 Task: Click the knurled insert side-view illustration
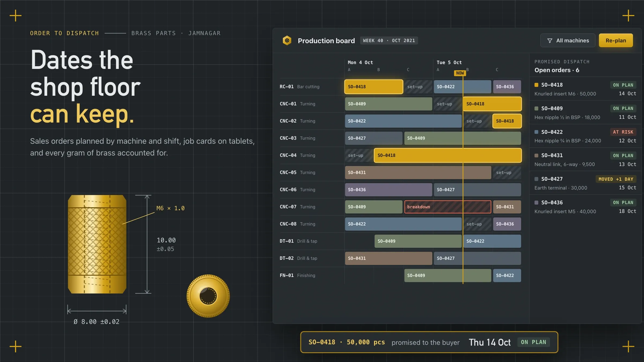pyautogui.click(x=97, y=244)
